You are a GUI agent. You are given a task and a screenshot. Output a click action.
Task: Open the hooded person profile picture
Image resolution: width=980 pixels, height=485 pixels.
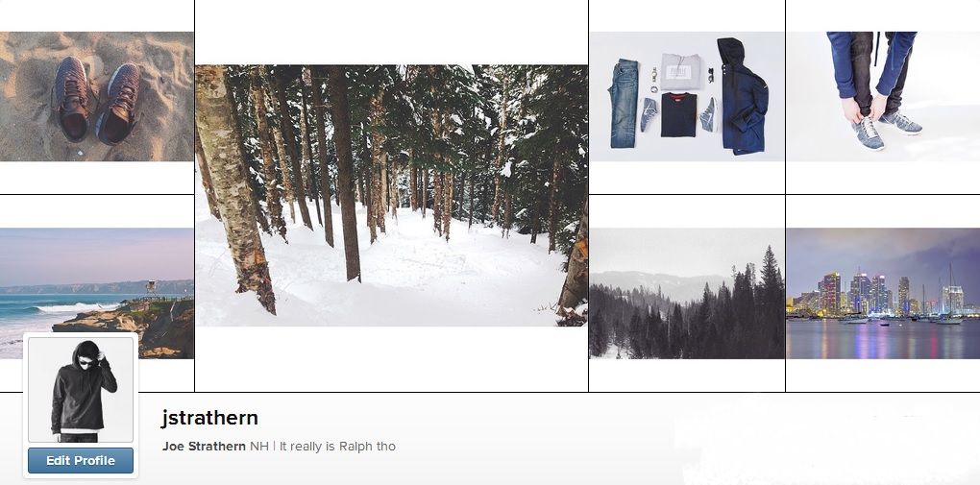81,389
